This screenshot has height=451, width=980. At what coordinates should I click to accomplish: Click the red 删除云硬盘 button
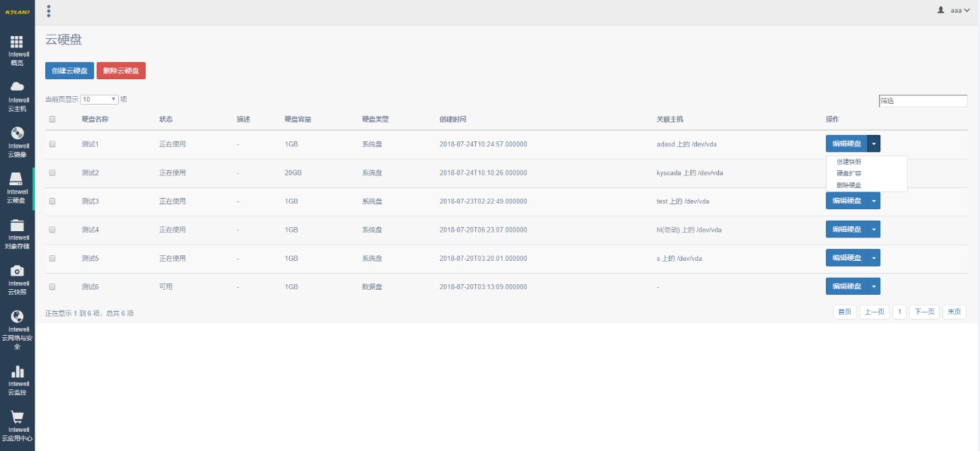pos(121,71)
